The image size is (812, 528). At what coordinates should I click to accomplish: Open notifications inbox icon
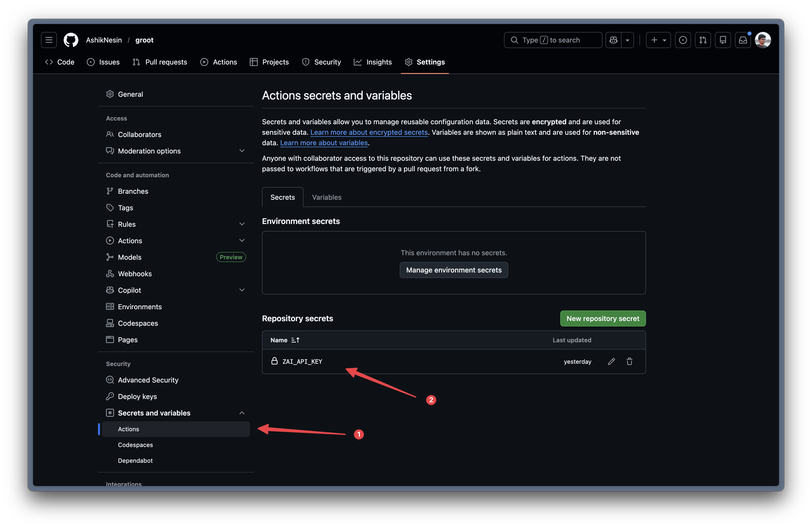[x=743, y=40]
